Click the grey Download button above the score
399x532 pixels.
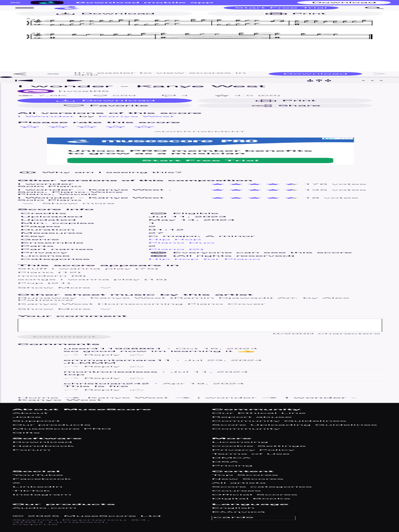(x=104, y=14)
